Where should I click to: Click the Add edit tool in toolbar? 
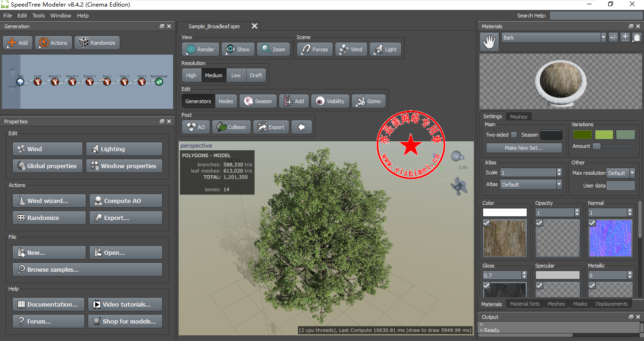click(294, 101)
